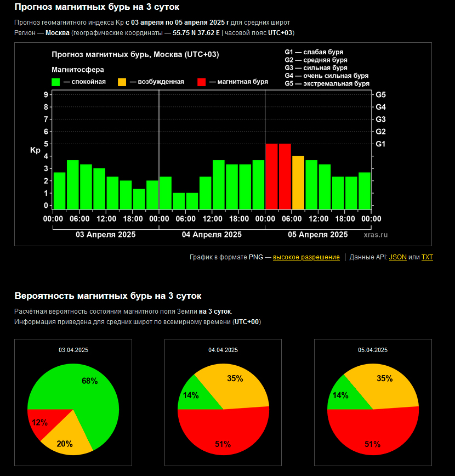Click the bold 'Москва' region name
Image resolution: width=455 pixels, height=476 pixels.
click(58, 33)
